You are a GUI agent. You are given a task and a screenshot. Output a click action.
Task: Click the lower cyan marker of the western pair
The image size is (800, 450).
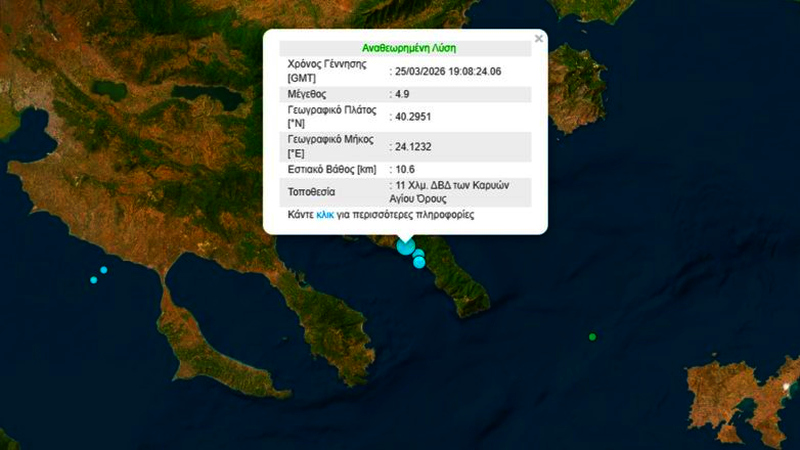(94, 280)
